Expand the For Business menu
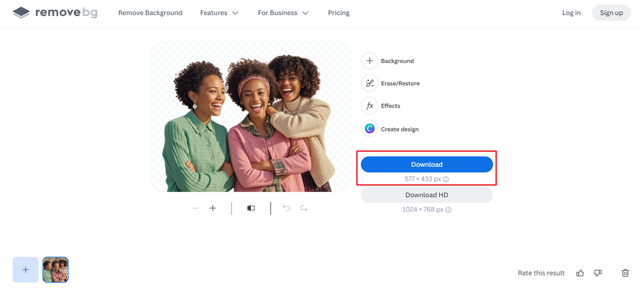644x290 pixels. coord(283,13)
